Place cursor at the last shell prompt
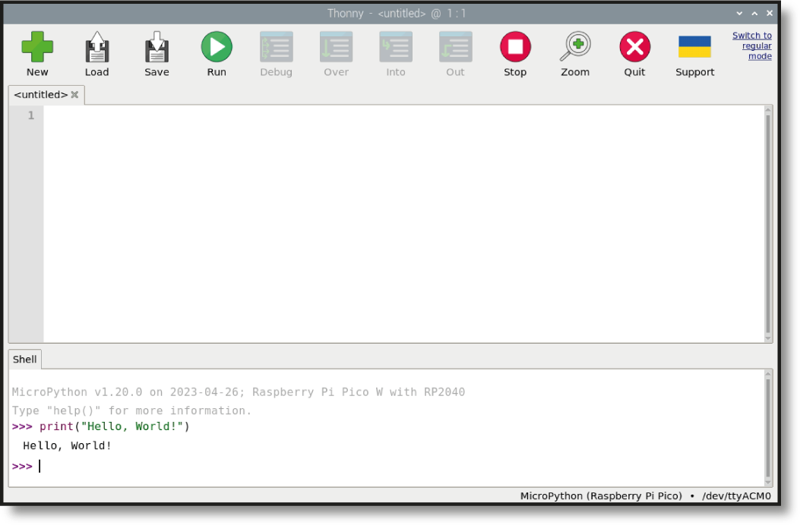The height and width of the screenshot is (525, 800). [x=40, y=466]
